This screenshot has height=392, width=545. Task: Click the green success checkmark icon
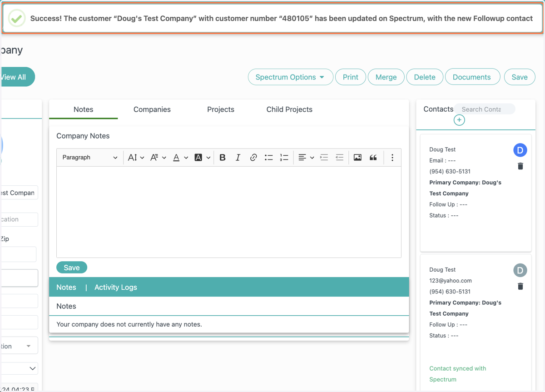point(17,19)
